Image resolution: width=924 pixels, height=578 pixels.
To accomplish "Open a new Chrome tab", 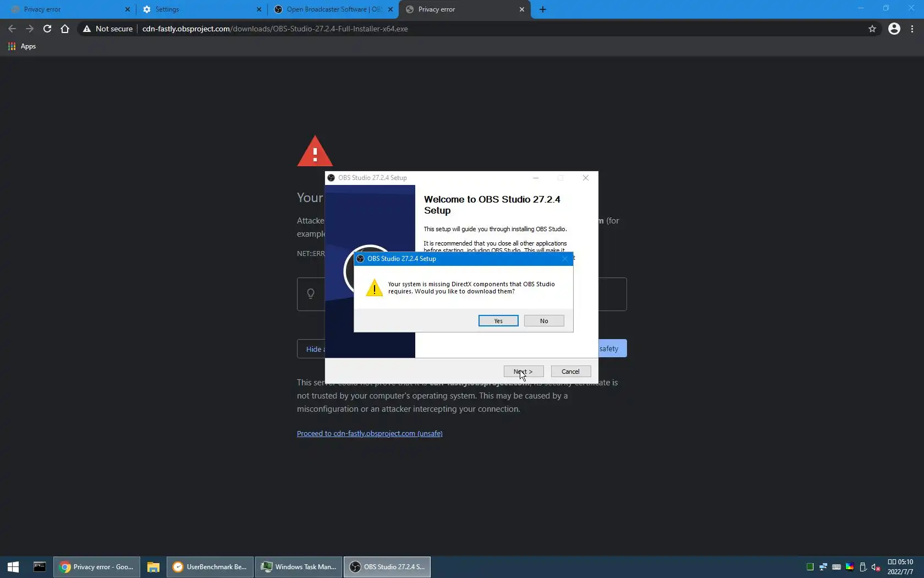I will pos(543,9).
